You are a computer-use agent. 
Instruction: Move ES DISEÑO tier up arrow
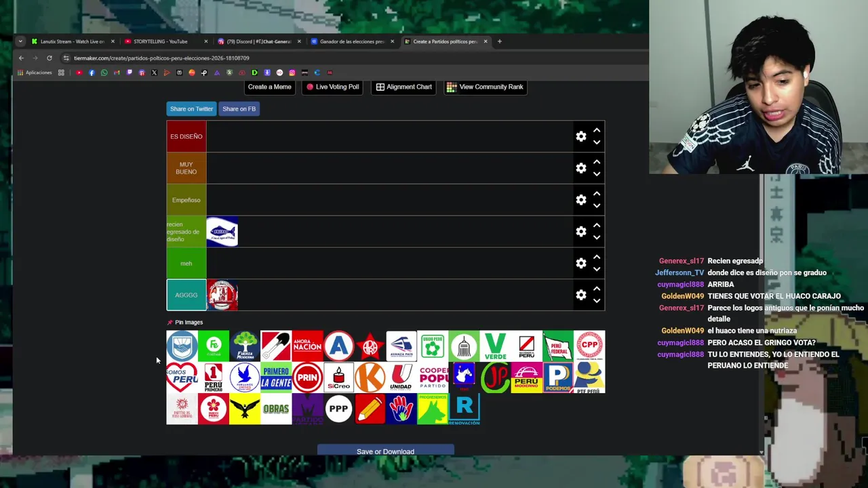[597, 130]
